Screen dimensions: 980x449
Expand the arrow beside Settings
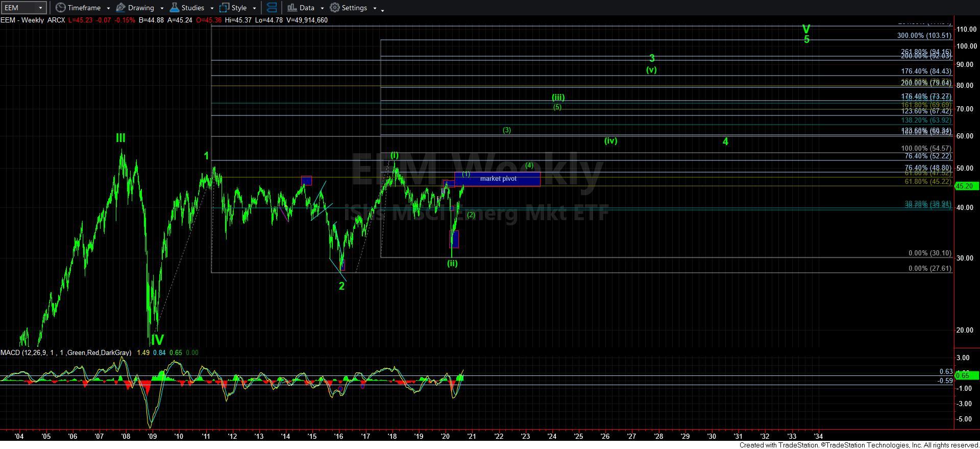375,8
